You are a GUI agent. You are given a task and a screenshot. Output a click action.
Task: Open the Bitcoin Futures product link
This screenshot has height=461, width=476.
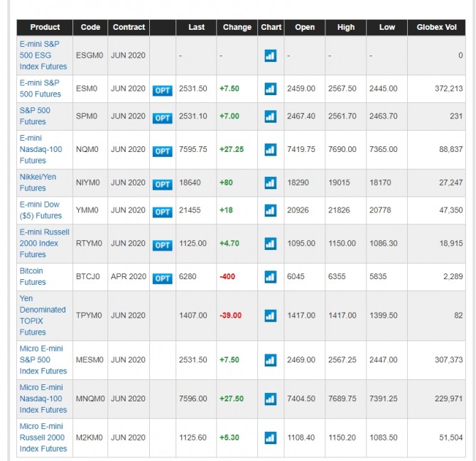tap(33, 276)
